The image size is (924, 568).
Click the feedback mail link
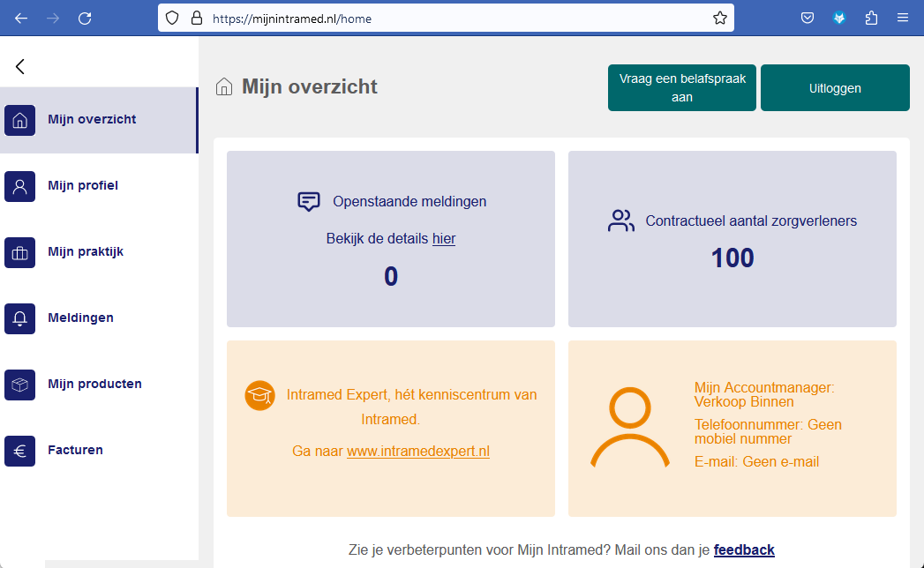click(x=744, y=549)
